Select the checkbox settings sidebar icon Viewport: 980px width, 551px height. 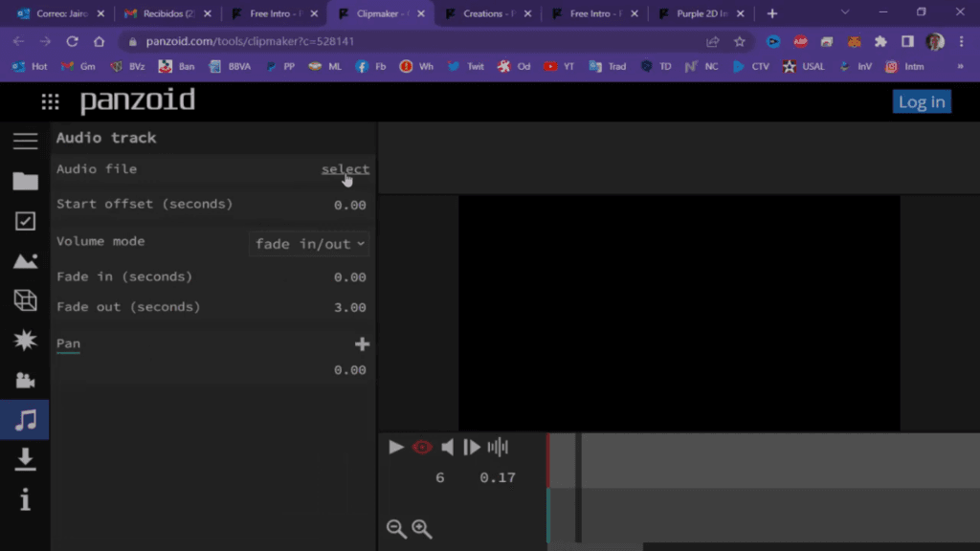[25, 221]
